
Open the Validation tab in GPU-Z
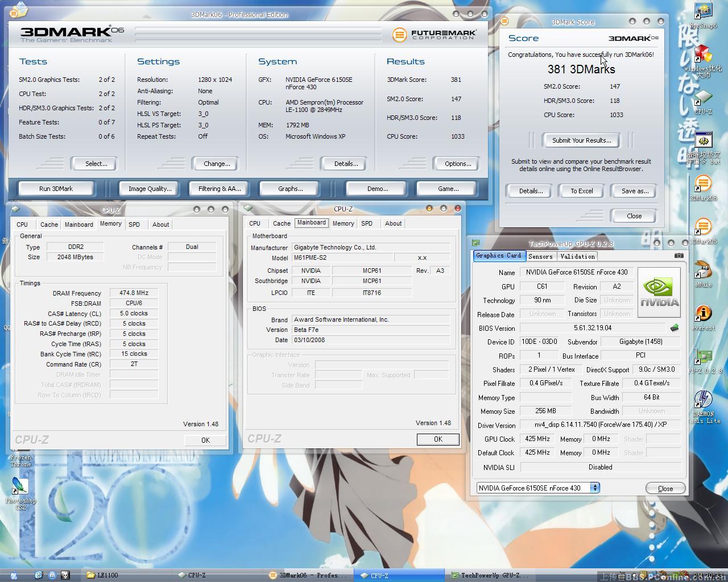coord(577,256)
